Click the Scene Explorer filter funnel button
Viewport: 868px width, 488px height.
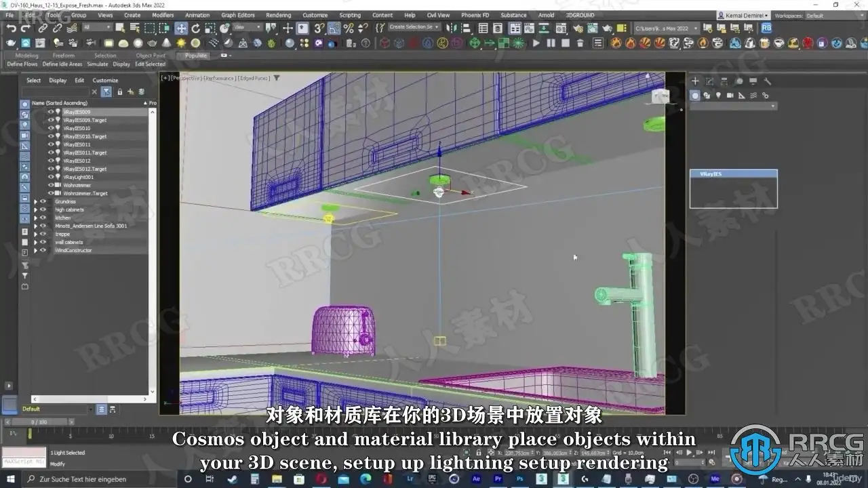click(x=106, y=91)
